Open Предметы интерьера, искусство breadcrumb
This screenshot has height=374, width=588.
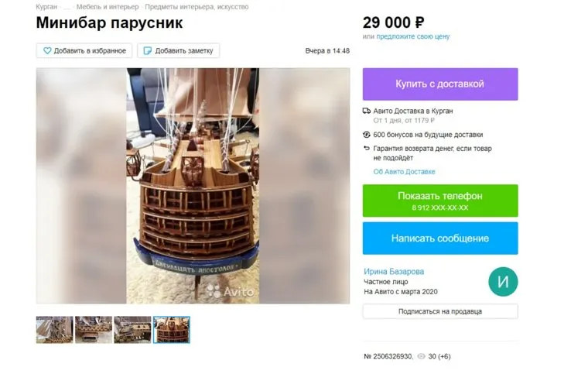click(197, 7)
